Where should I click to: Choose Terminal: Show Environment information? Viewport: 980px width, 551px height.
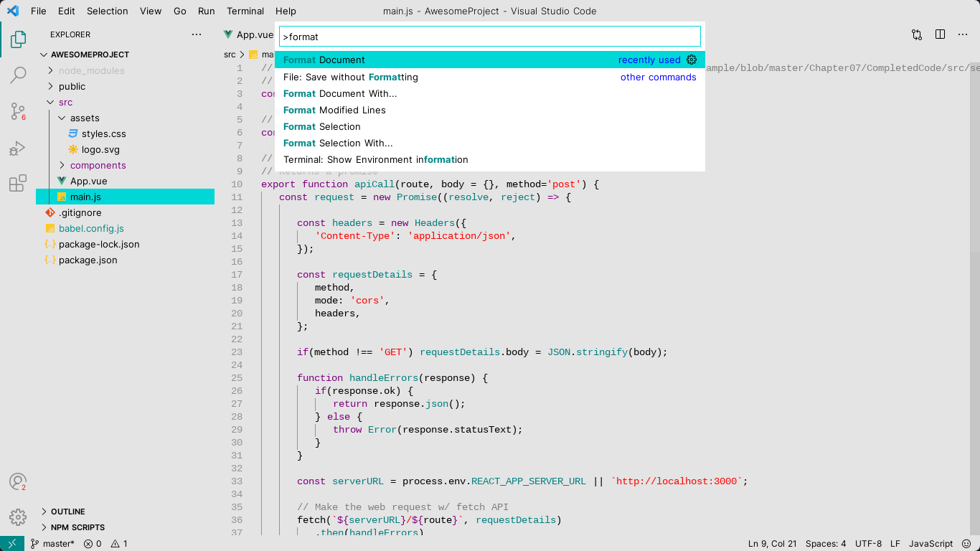[490, 159]
